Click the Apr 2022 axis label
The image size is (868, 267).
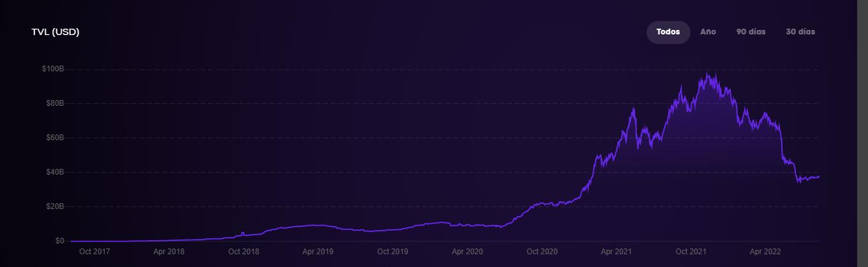766,252
